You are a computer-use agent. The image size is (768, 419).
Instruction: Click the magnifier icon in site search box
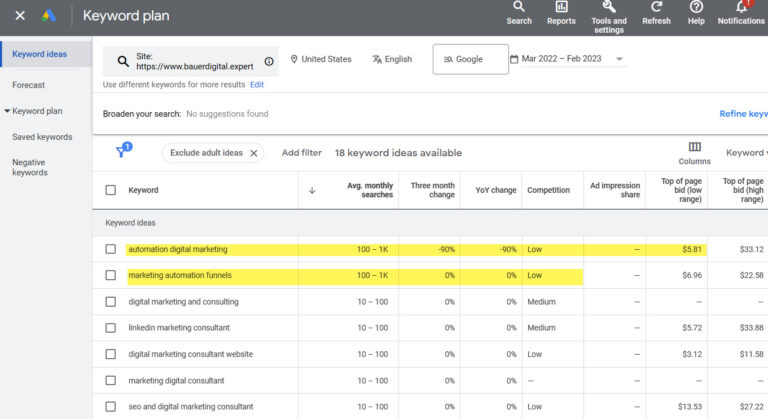[x=123, y=61]
